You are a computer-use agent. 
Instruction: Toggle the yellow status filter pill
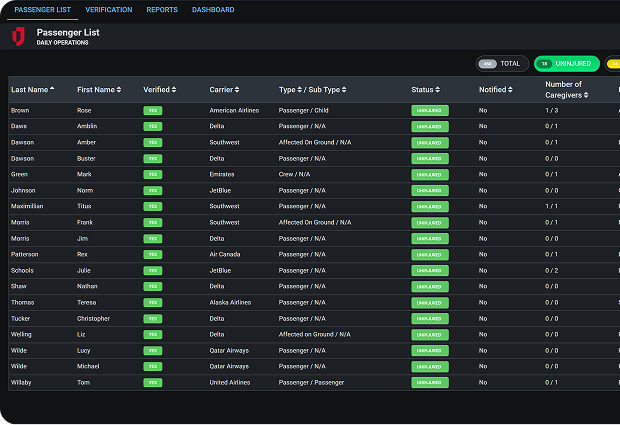[x=613, y=63]
